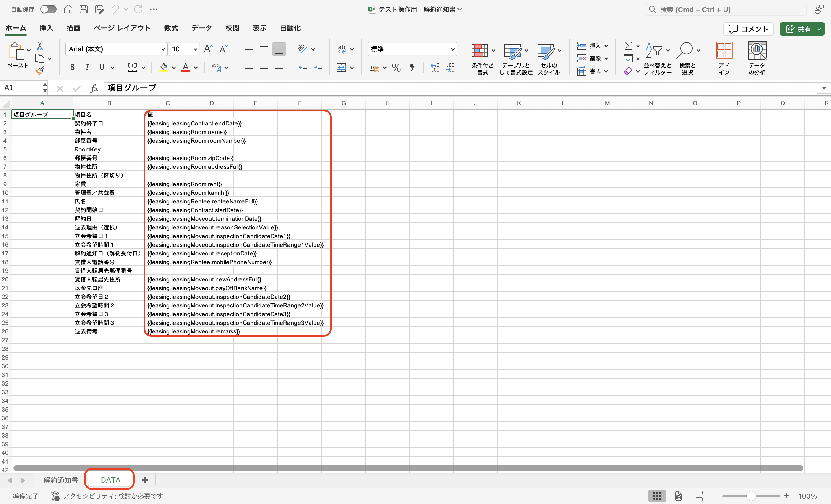Open Conditional Formatting (条件付き書式)

(482, 58)
